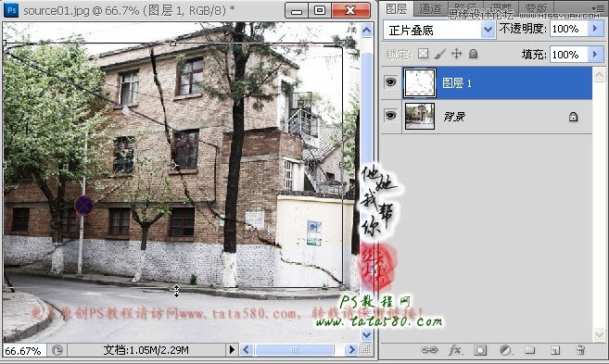Open the 不透明度 opacity slider arrow

click(595, 29)
